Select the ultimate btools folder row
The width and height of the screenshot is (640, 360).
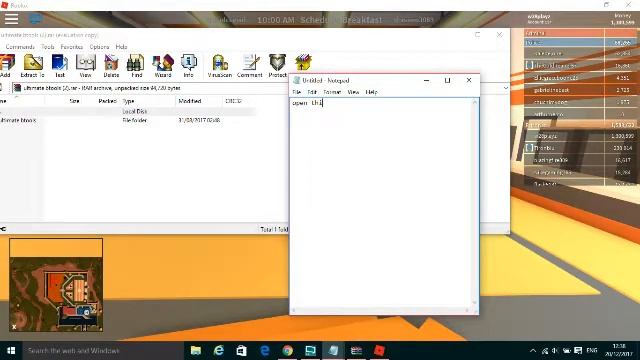tap(128, 120)
